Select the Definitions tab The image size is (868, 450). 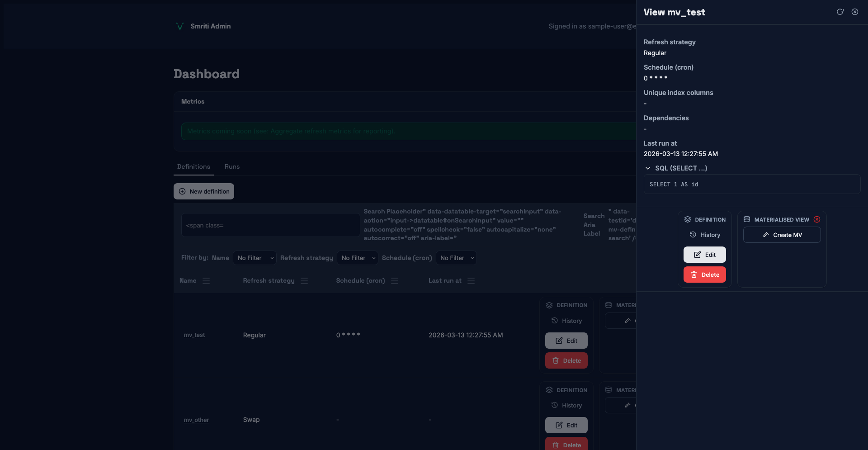(193, 167)
